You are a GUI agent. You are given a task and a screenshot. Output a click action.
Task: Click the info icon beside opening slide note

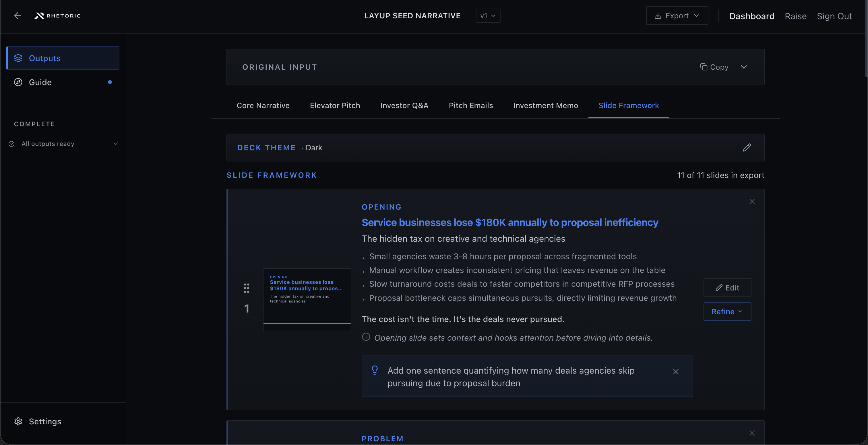click(x=366, y=337)
